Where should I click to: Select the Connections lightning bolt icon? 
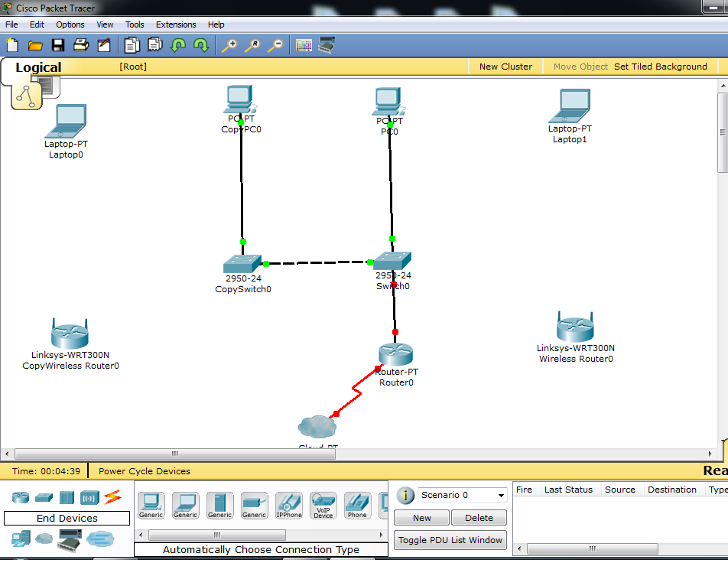tap(113, 497)
